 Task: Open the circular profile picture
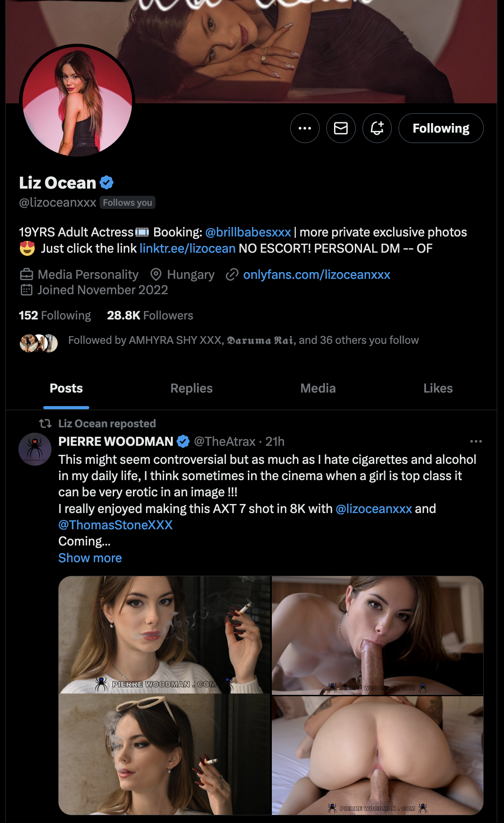pyautogui.click(x=77, y=101)
